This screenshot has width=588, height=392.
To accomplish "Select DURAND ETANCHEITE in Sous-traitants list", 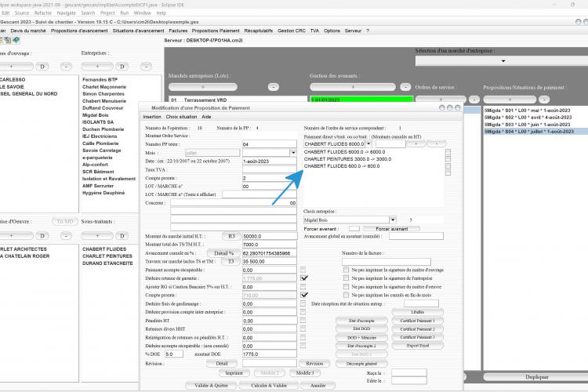I will point(107,263).
